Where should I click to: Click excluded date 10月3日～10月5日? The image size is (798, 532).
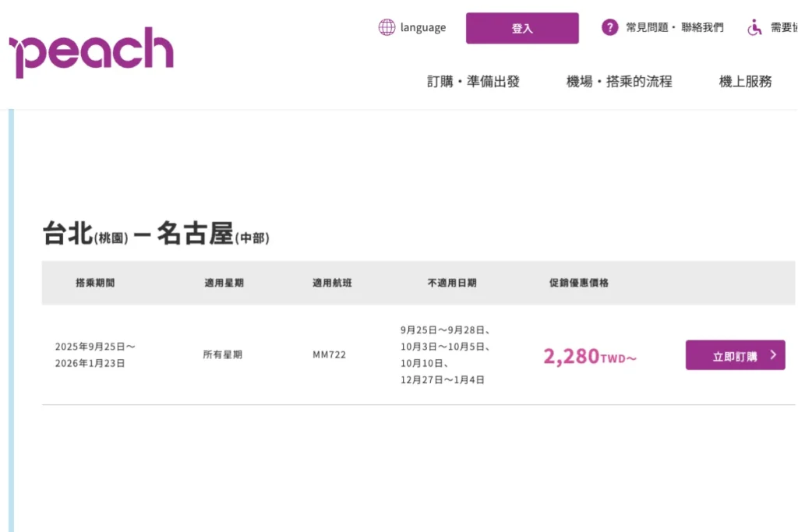[445, 347]
